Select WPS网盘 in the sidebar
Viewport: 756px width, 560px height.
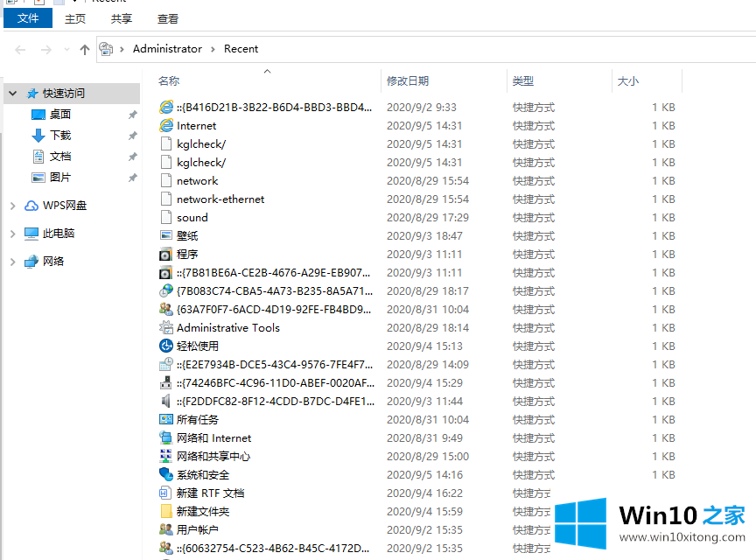(x=65, y=206)
